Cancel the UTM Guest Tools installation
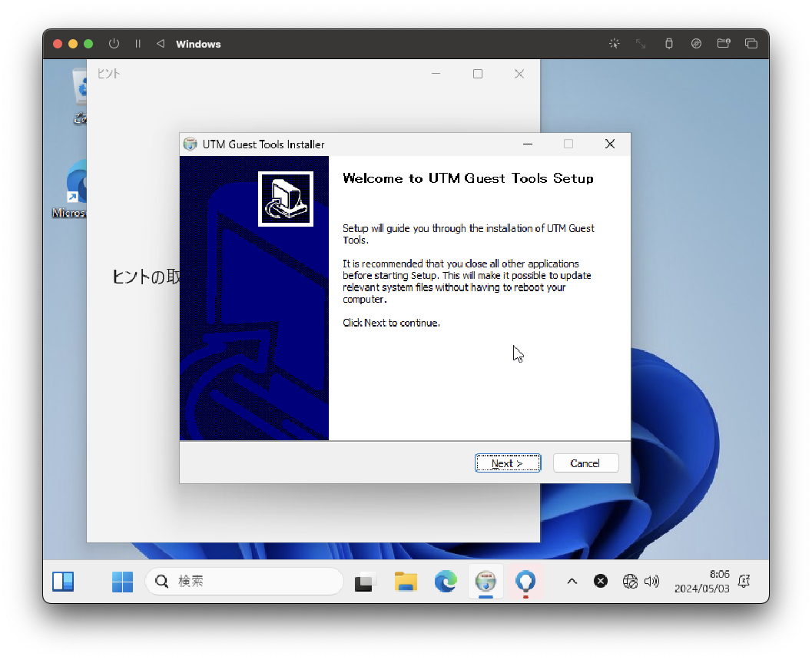This screenshot has width=812, height=660. tap(585, 463)
